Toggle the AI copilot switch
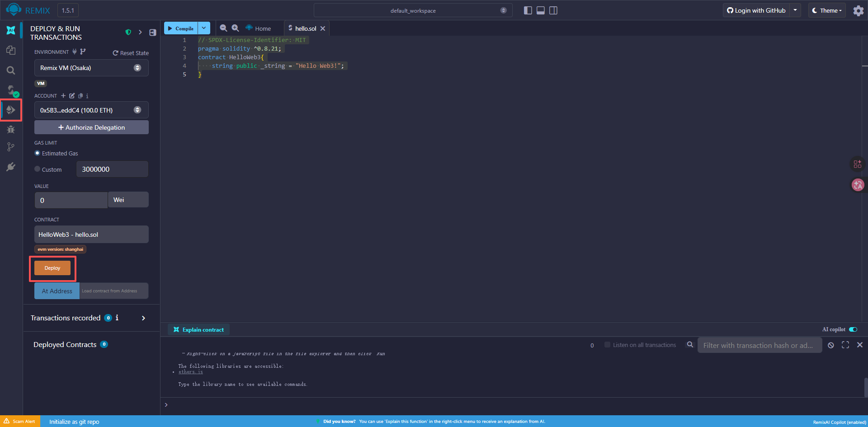The width and height of the screenshot is (868, 427). (853, 329)
